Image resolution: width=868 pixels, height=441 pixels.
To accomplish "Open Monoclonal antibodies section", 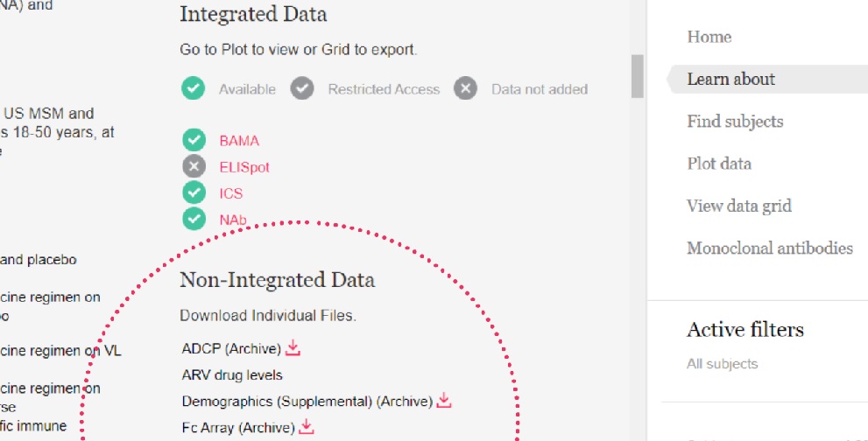I will [x=770, y=248].
